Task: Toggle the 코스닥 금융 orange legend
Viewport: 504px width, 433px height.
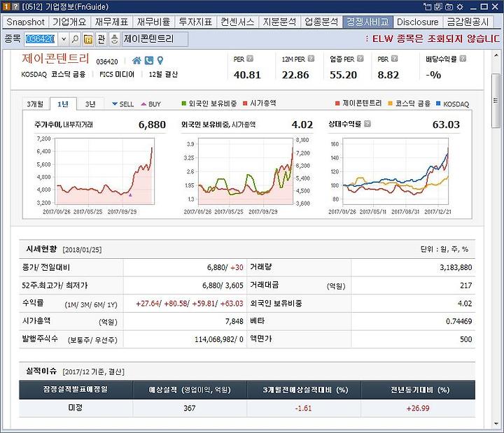Action: [409, 104]
